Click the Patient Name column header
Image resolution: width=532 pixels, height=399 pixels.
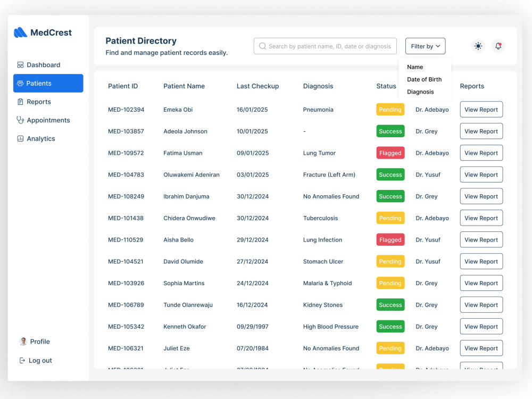pyautogui.click(x=184, y=86)
